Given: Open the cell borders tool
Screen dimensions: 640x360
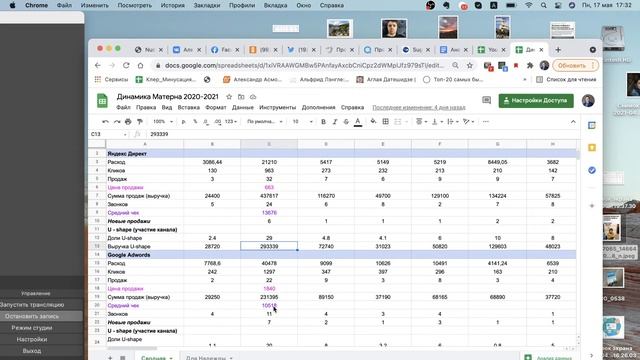Looking at the screenshot, I should click(x=385, y=122).
